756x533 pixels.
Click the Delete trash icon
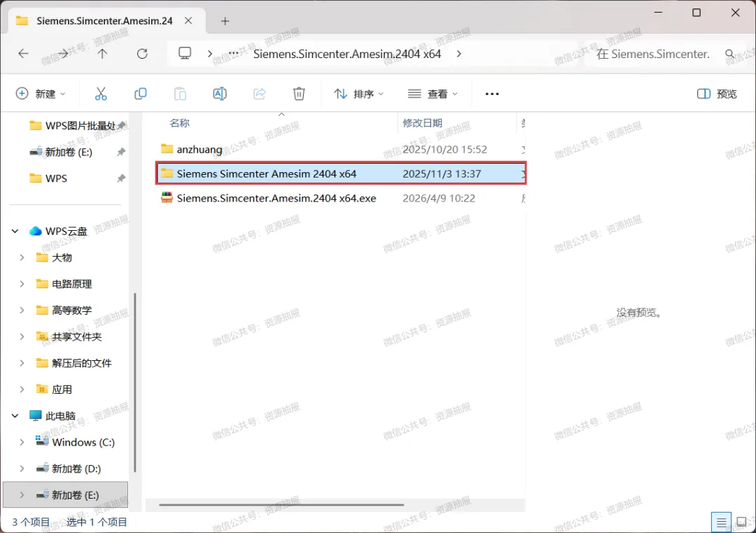299,94
